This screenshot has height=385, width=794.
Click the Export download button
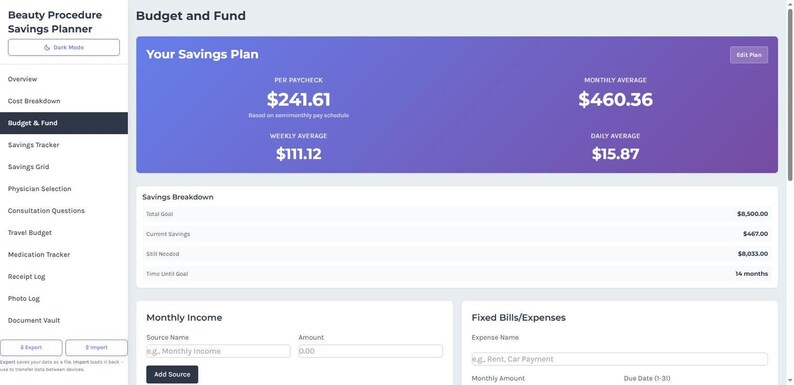pyautogui.click(x=31, y=348)
